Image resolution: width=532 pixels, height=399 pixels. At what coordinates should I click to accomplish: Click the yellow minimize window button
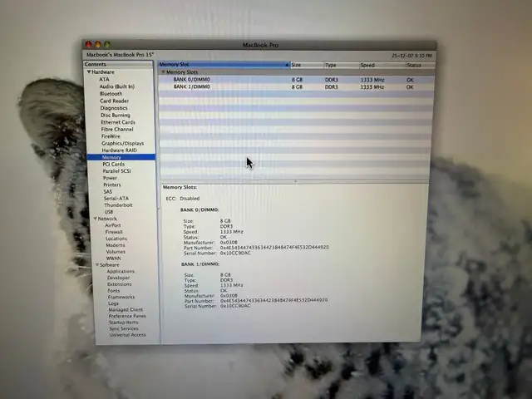tap(98, 44)
